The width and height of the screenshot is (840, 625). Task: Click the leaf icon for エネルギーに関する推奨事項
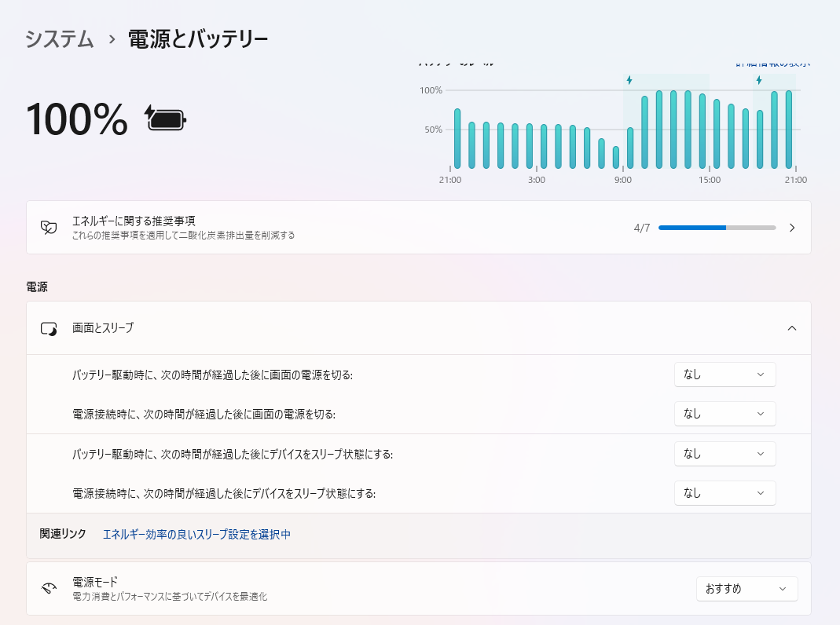click(49, 228)
